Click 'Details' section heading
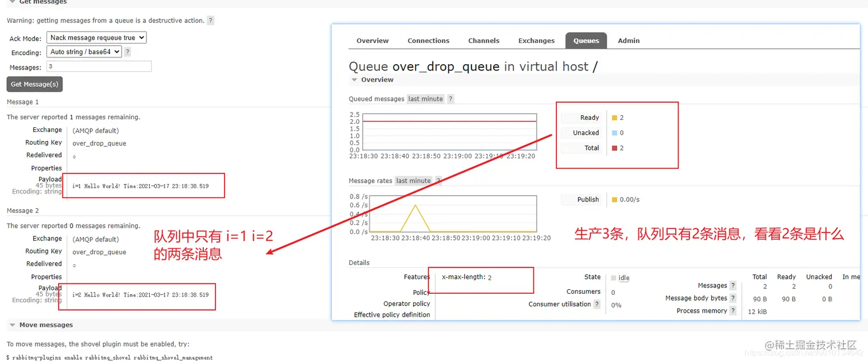Viewport: 868px width, 362px height. (359, 263)
